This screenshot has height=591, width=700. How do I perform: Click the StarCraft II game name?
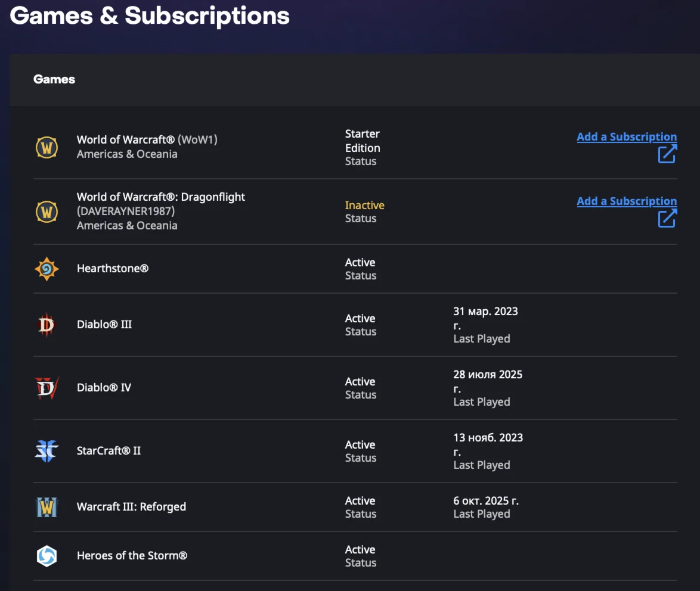pos(109,451)
